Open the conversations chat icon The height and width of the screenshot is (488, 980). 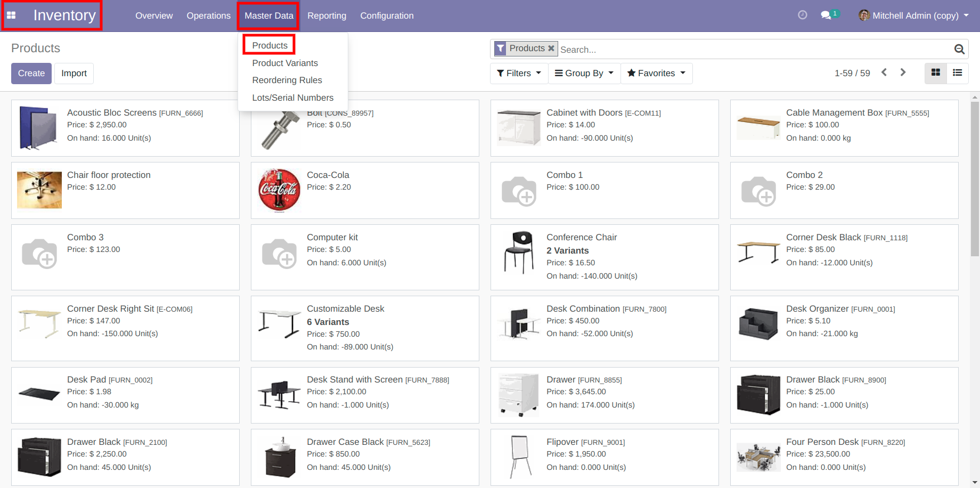pos(826,15)
